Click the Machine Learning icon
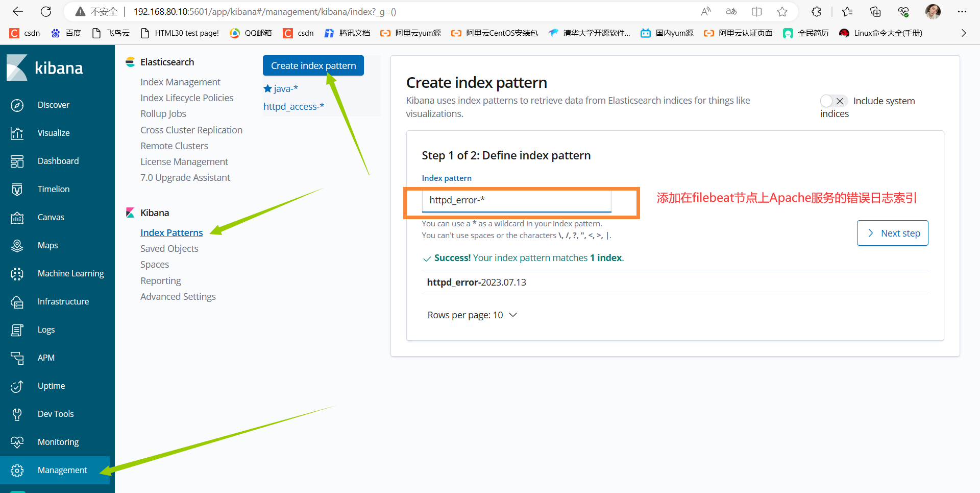This screenshot has width=980, height=493. pyautogui.click(x=17, y=274)
